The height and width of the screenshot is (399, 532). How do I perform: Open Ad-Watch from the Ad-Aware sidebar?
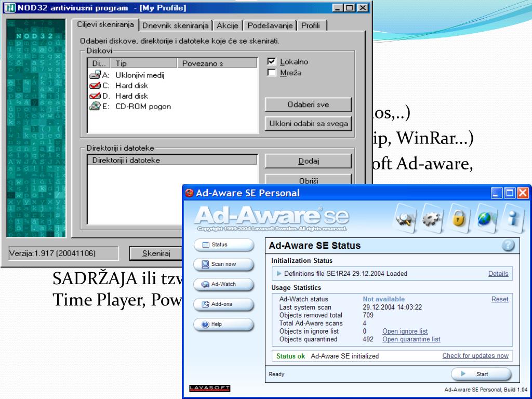pos(223,284)
